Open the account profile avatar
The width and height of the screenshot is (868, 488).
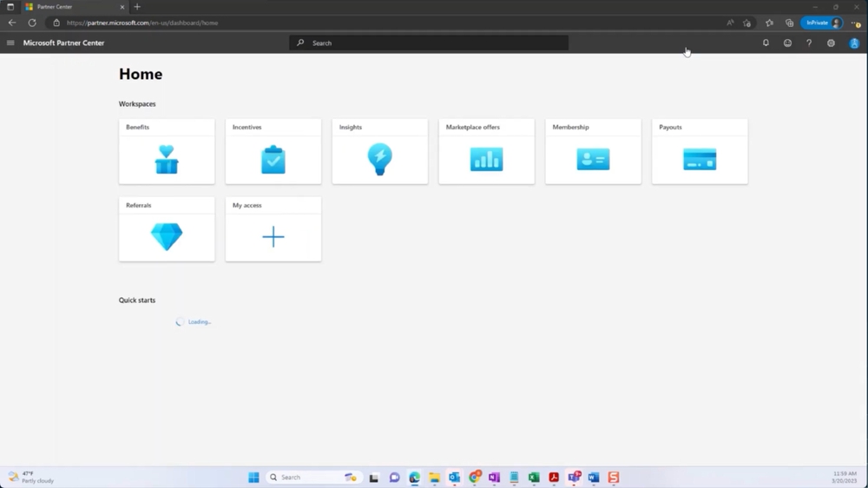click(x=854, y=43)
